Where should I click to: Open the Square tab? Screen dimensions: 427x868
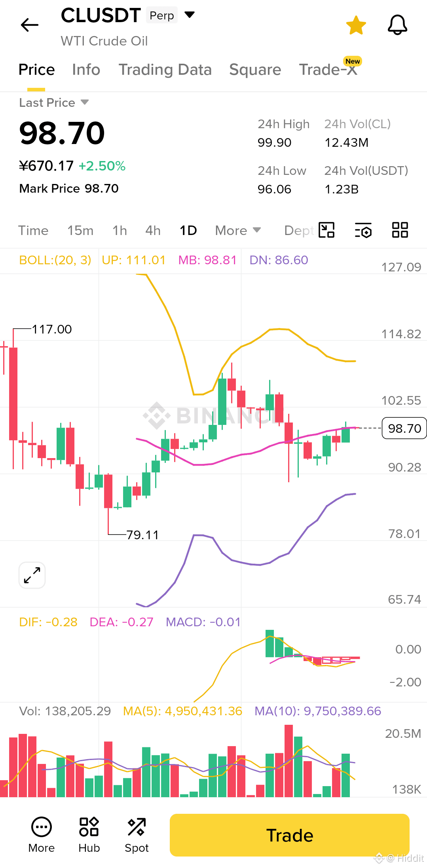255,70
